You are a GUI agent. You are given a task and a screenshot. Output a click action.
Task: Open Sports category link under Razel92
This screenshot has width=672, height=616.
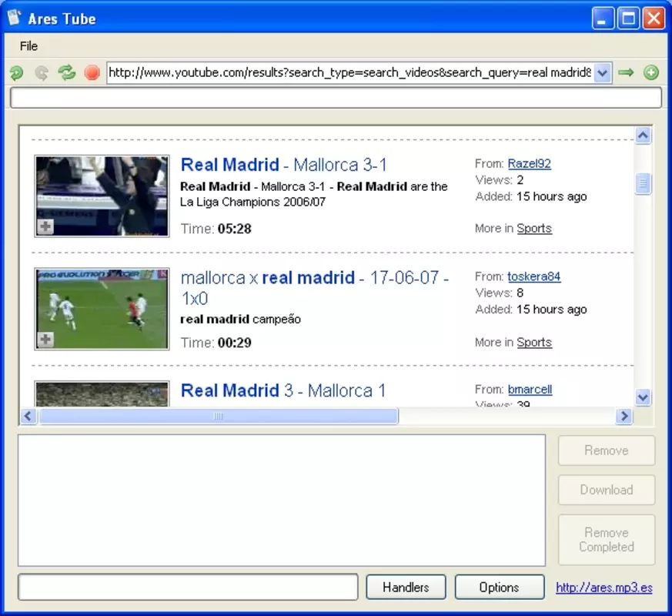534,229
